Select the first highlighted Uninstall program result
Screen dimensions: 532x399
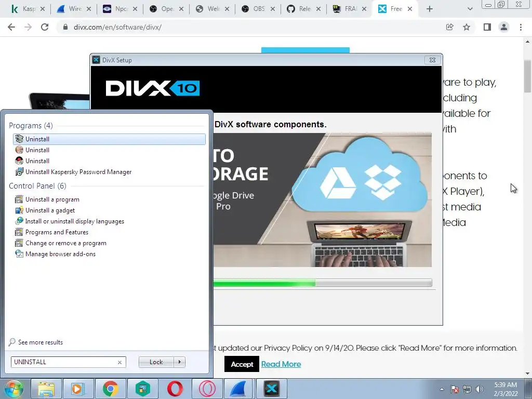pyautogui.click(x=109, y=139)
